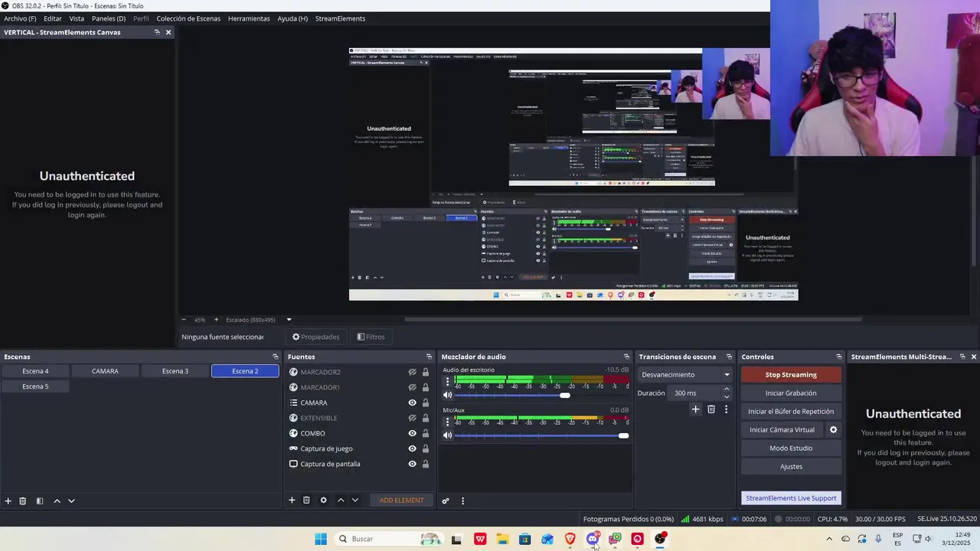
Task: Undock the Escenas panel
Action: click(x=276, y=357)
